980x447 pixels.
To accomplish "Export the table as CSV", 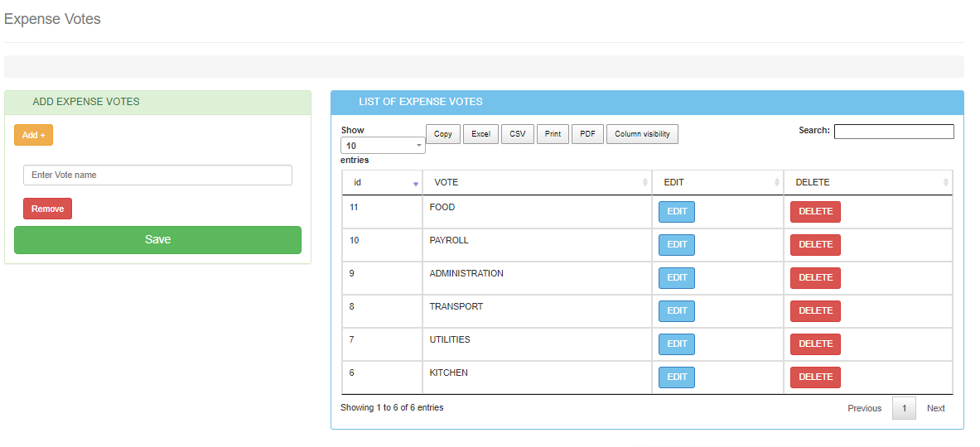I will [517, 134].
